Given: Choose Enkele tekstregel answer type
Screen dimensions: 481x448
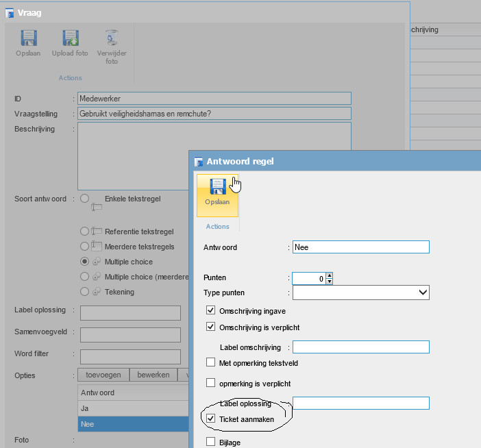Looking at the screenshot, I should pyautogui.click(x=85, y=199).
